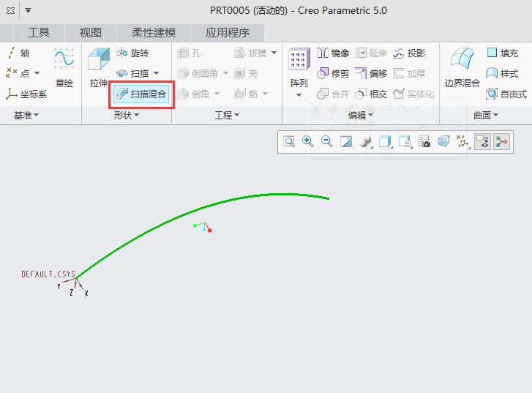532x393 pixels.
Task: Click the Refit view icon
Action: pos(289,141)
